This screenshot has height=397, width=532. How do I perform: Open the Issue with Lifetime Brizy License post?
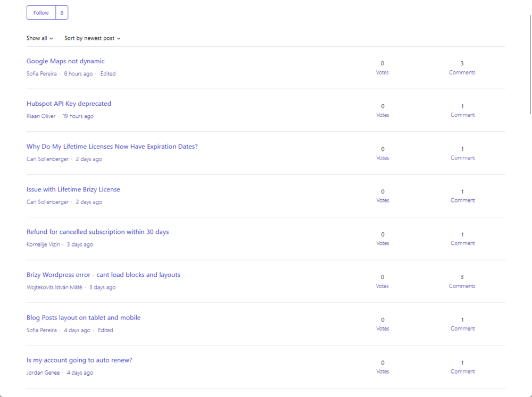(x=73, y=189)
